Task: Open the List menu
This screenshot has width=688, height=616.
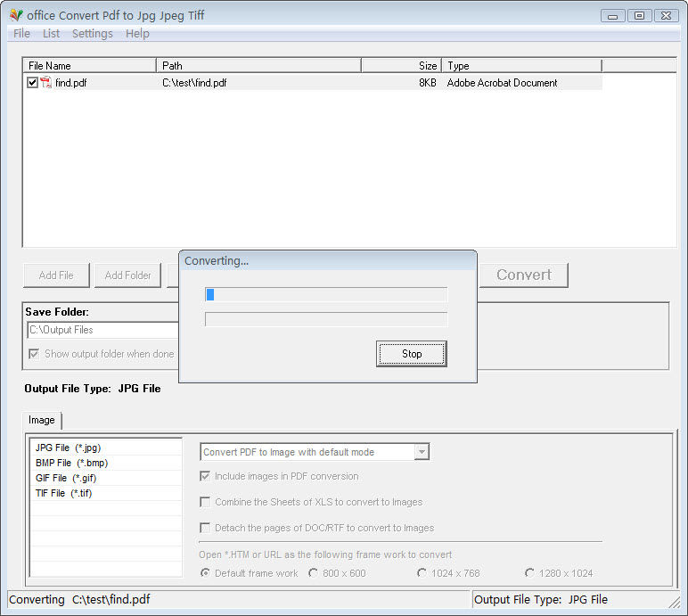Action: 51,33
